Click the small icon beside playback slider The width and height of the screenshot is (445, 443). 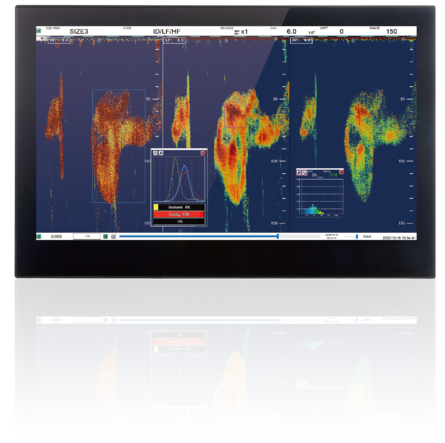113,236
